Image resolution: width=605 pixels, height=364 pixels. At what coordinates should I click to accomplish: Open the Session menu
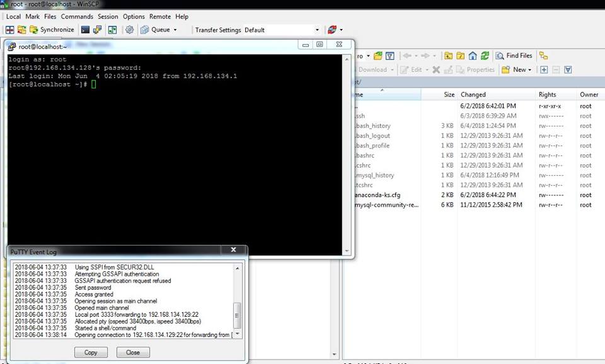[108, 16]
